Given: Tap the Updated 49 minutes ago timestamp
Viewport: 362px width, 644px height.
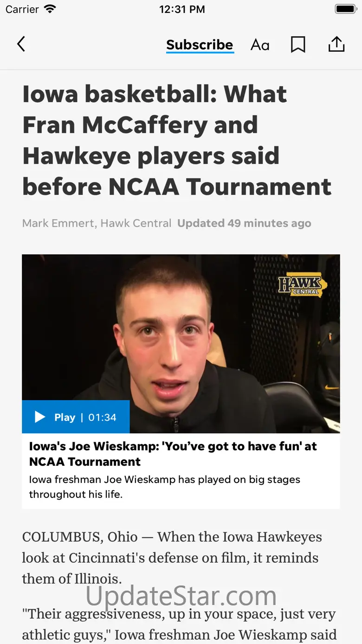Looking at the screenshot, I should click(x=244, y=223).
